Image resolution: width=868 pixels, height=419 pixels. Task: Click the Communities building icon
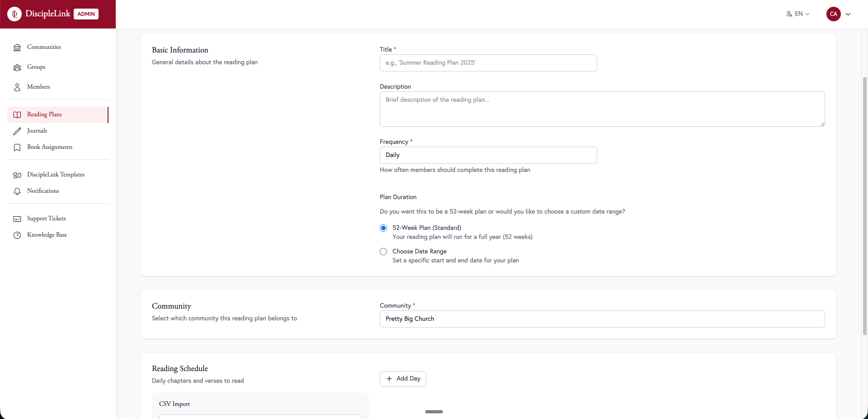click(x=17, y=48)
